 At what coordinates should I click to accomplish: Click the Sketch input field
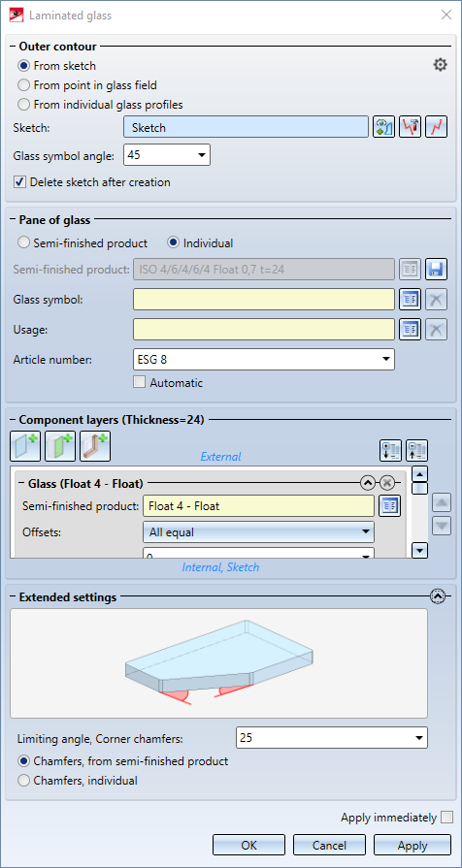pos(246,127)
